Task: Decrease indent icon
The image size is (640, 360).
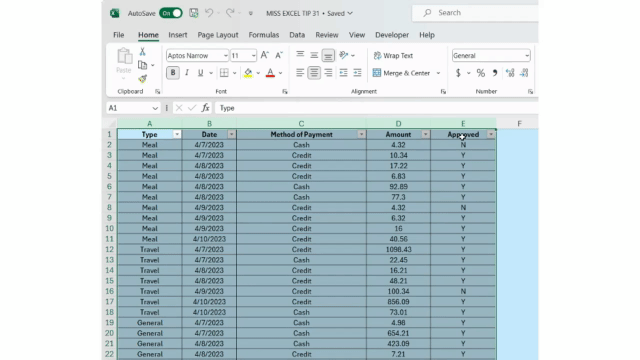Action: click(343, 73)
